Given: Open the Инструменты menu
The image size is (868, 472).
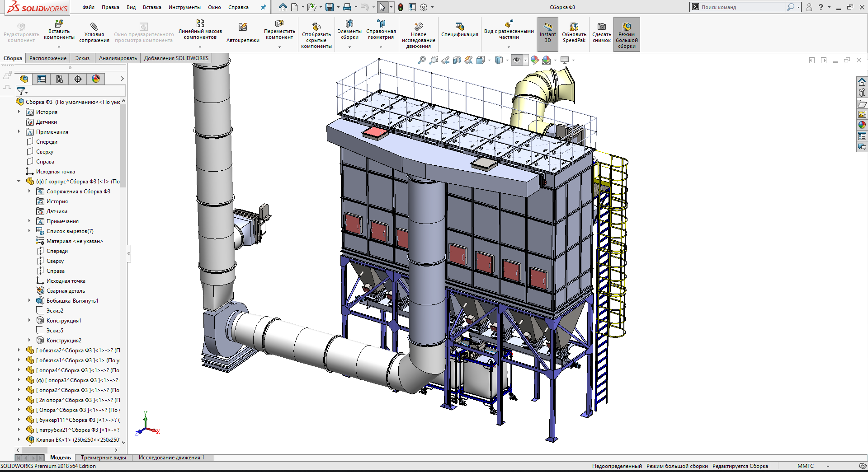Looking at the screenshot, I should (x=184, y=7).
